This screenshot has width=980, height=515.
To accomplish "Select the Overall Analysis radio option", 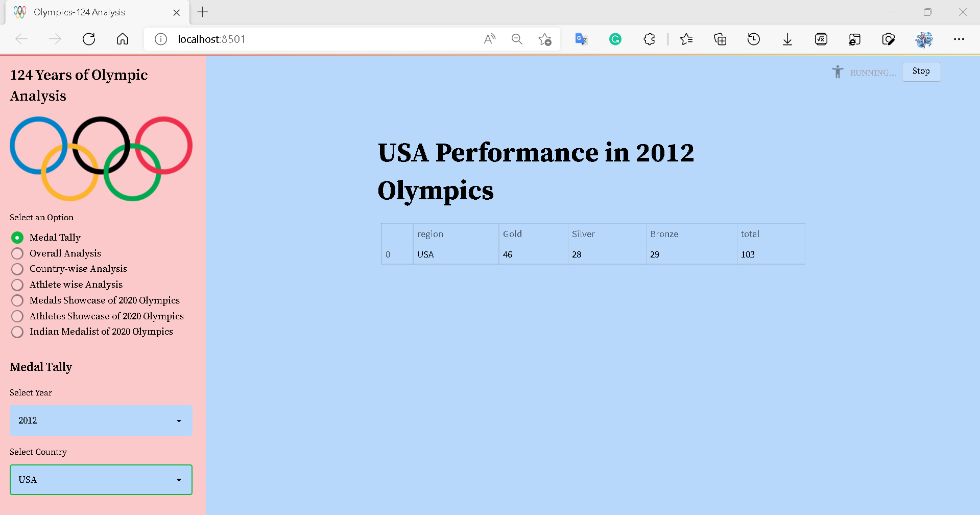I will 56,253.
